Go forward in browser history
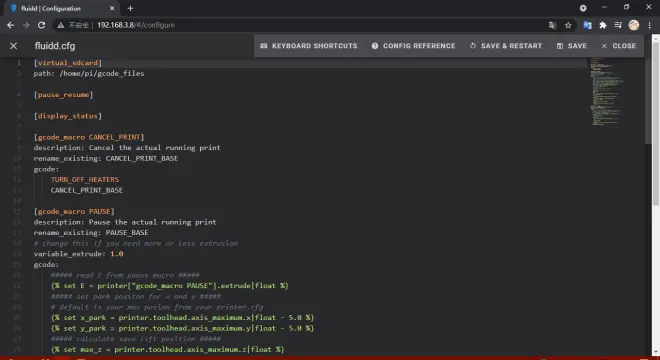 coord(26,25)
